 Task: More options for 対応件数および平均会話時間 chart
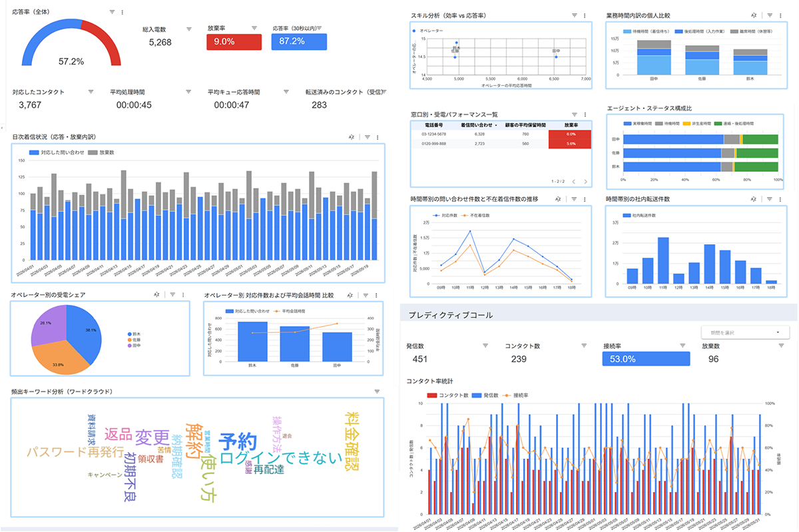point(377,294)
